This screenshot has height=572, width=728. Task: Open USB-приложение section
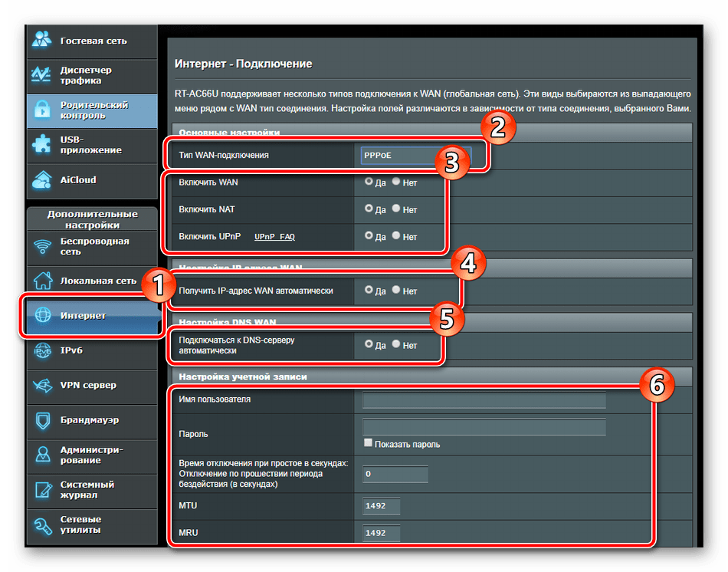pos(93,145)
